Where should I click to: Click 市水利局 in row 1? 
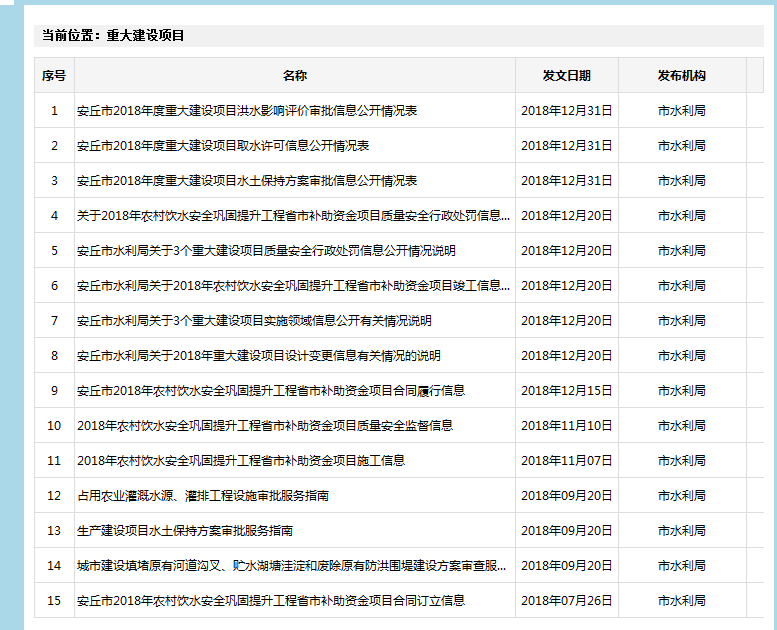(682, 111)
